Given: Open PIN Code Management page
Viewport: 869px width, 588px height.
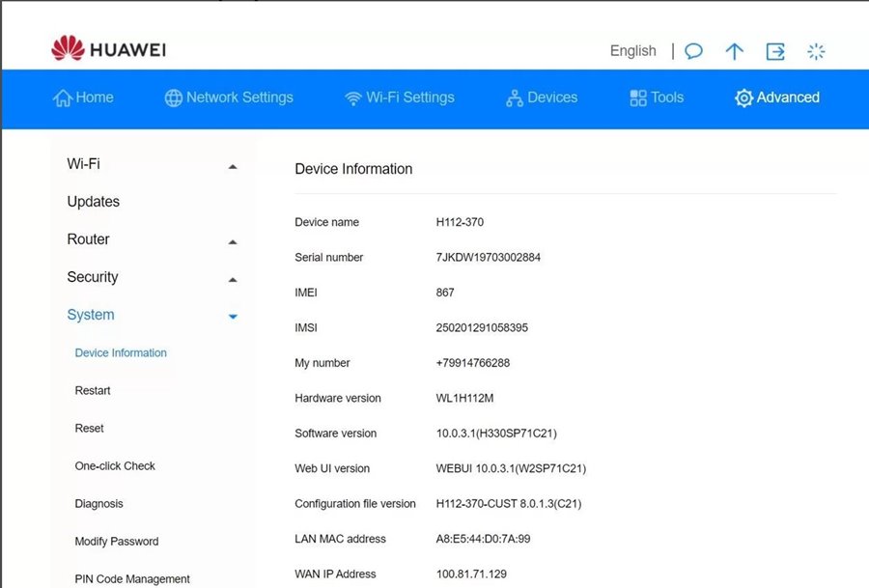Looking at the screenshot, I should (132, 579).
